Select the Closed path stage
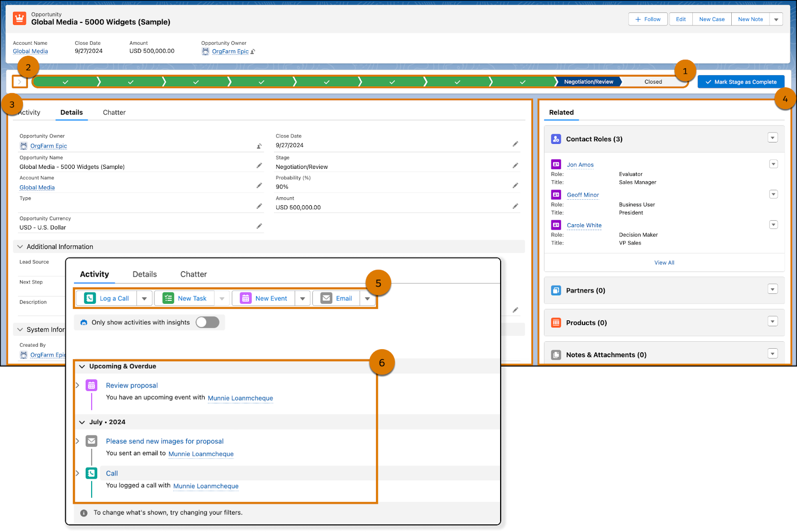Image resolution: width=797 pixels, height=532 pixels. [x=653, y=82]
